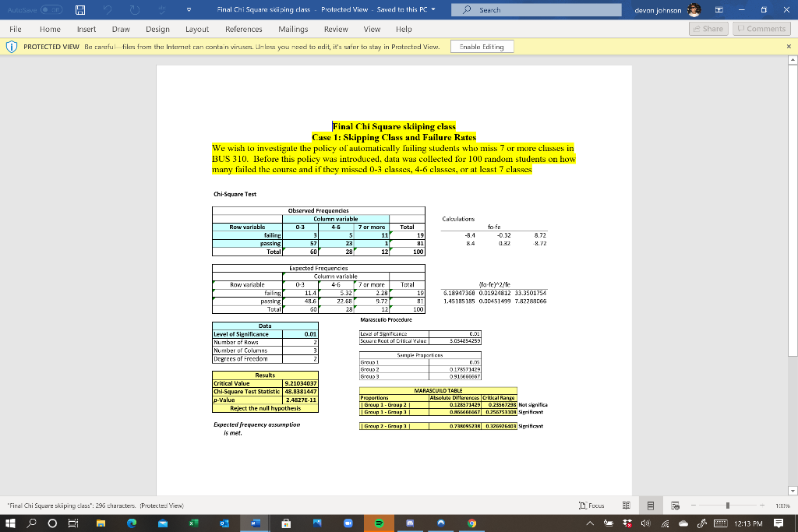Open the Quick Access Toolbar customize dropdown
This screenshot has width=798, height=532.
[189, 10]
